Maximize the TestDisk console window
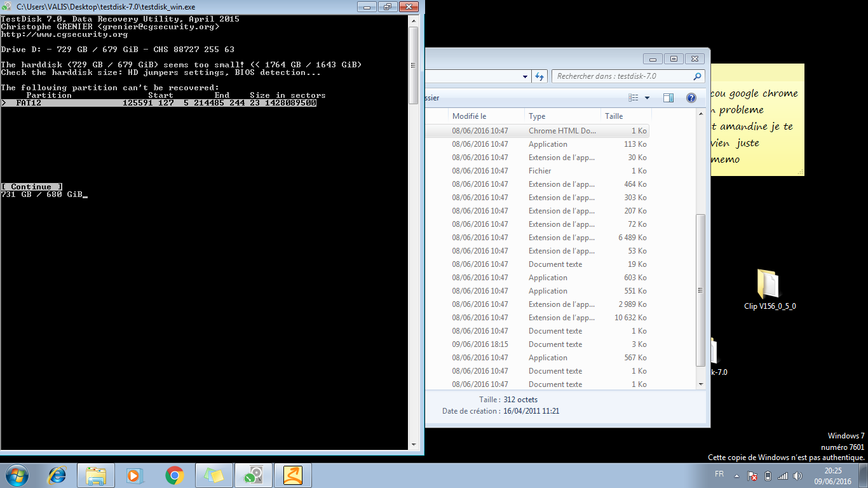The height and width of the screenshot is (488, 868). click(x=387, y=7)
